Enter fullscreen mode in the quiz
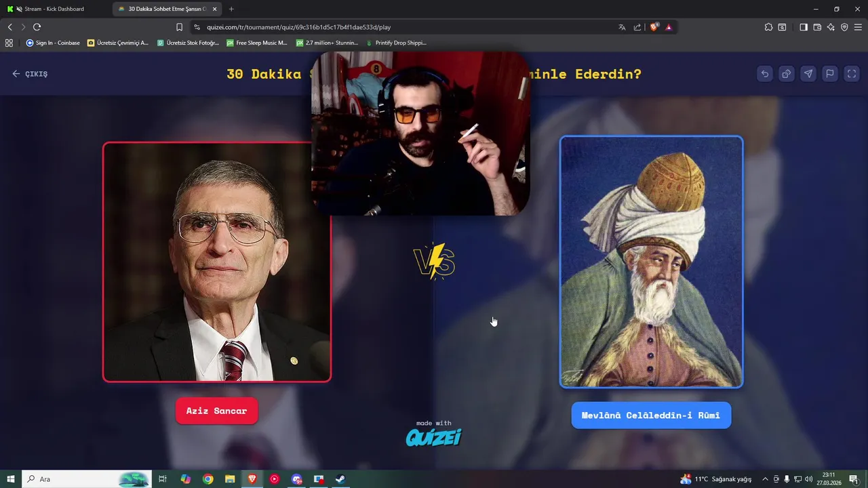Screen dimensions: 868x488 click(852, 74)
